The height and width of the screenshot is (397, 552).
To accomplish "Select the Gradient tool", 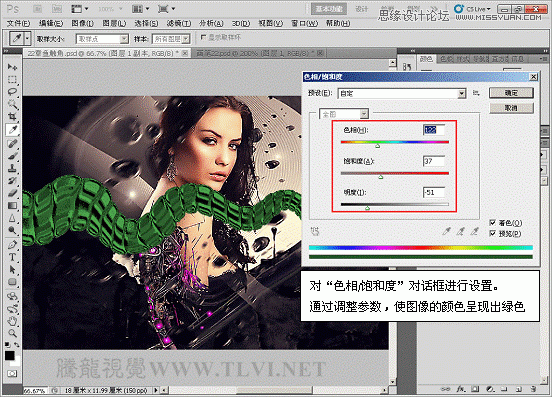I will coord(12,205).
